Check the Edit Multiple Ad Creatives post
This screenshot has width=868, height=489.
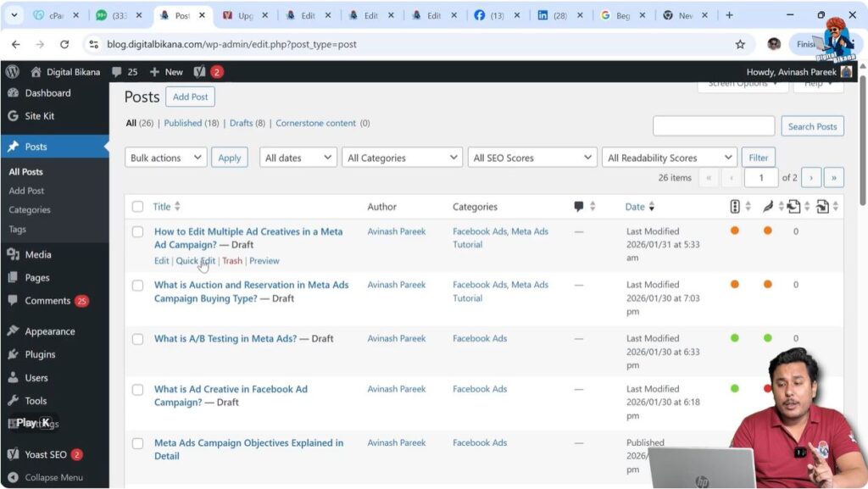[x=137, y=231]
